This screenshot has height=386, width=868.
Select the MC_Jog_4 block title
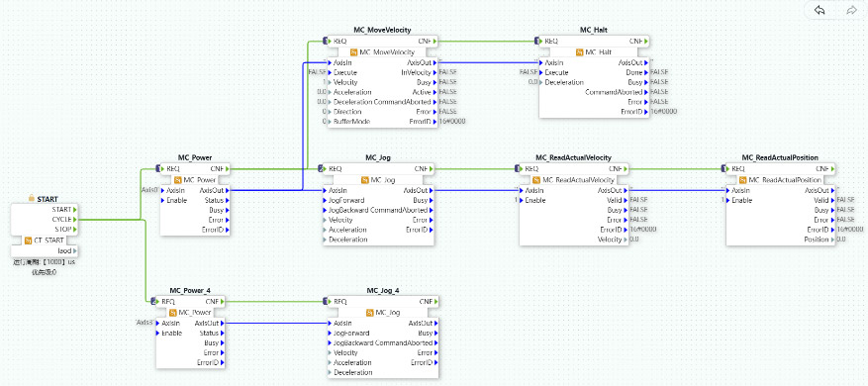coord(383,290)
